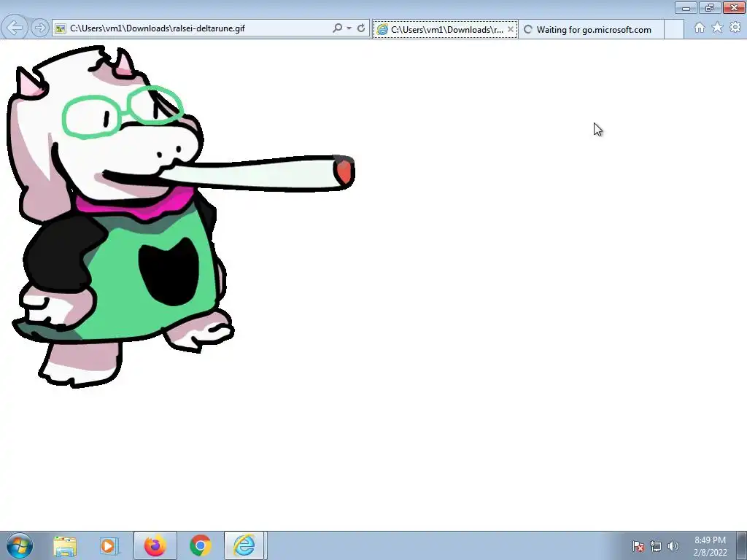747x560 pixels.
Task: Open Favorites with the star icon
Action: coord(717,28)
